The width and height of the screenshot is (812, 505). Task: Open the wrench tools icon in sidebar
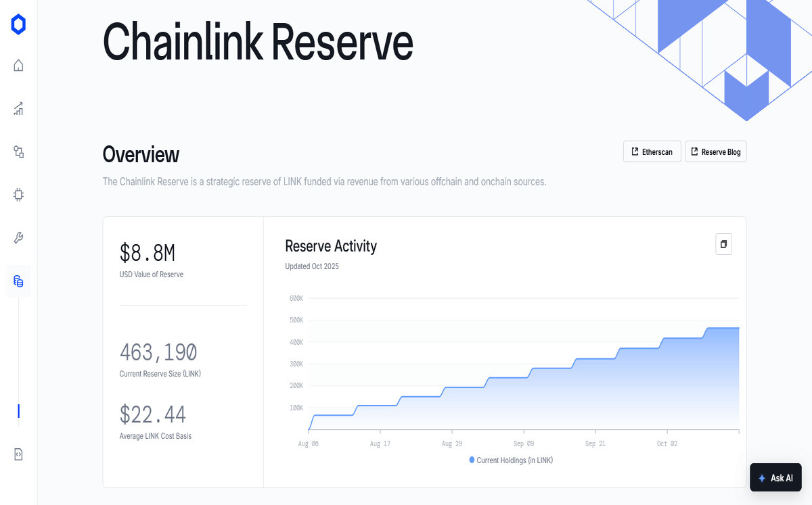[18, 238]
